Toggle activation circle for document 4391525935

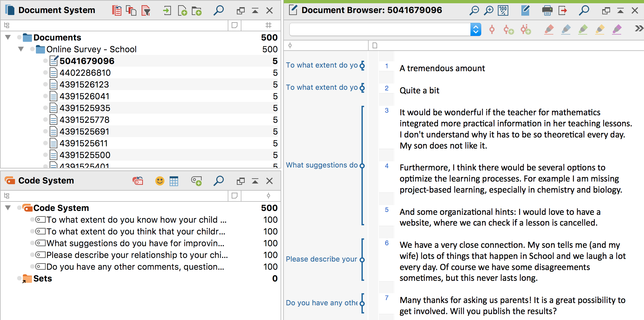pos(45,108)
